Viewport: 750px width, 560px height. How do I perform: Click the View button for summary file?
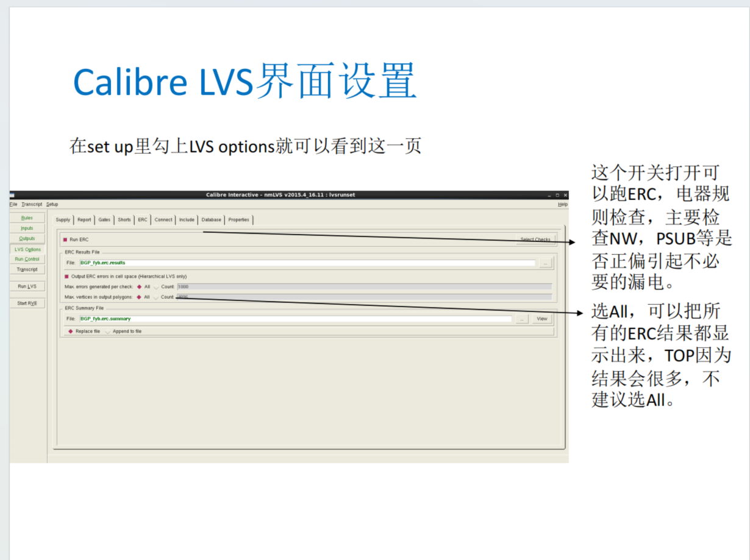542,319
